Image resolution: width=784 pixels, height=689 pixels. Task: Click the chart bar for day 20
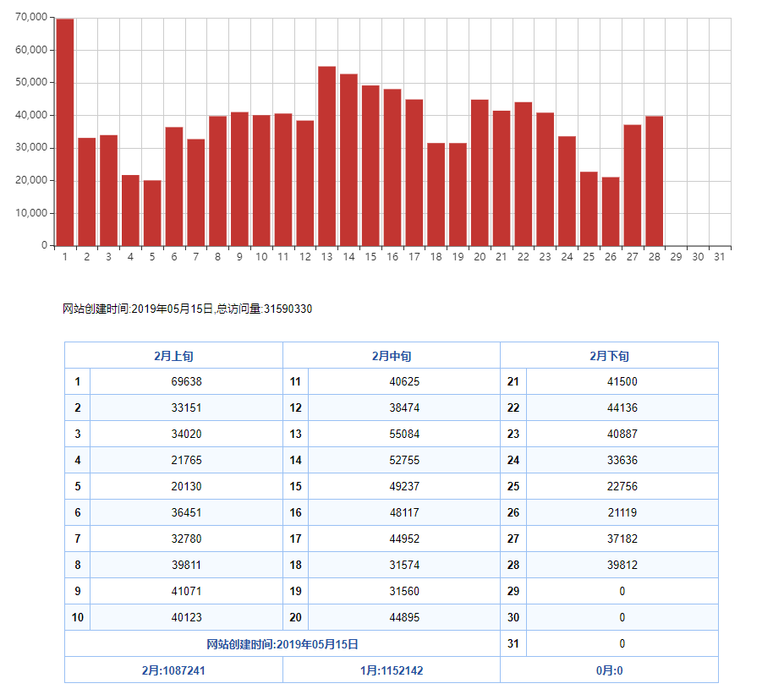click(480, 172)
